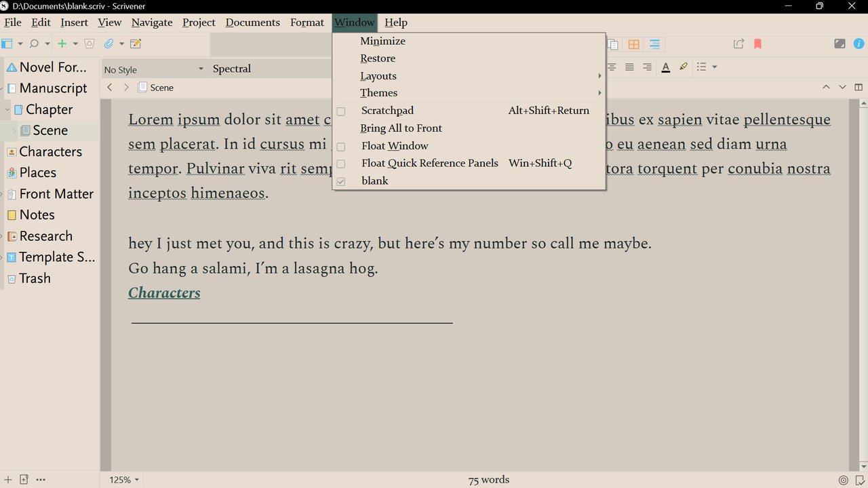The image size is (868, 488).
Task: Choose Bring All to Front
Action: click(469, 128)
